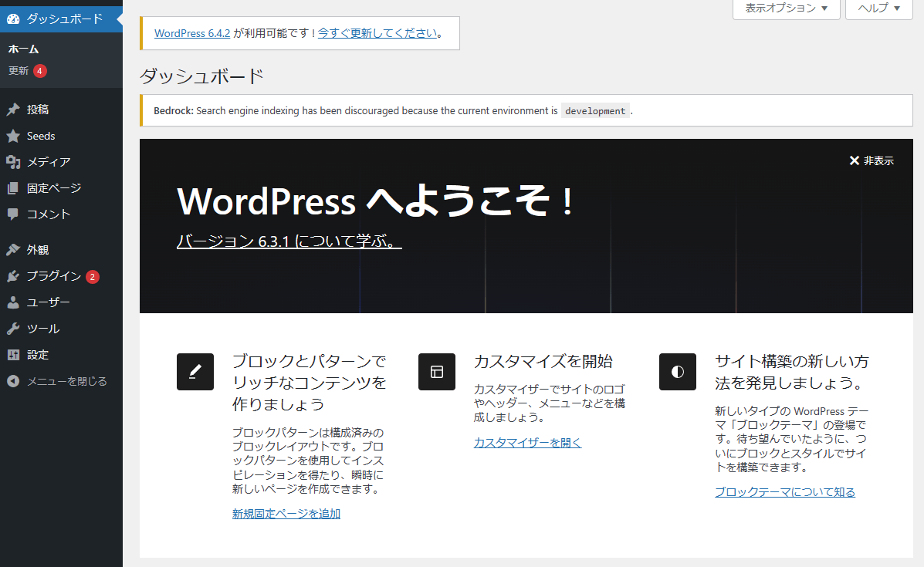The height and width of the screenshot is (567, 924).
Task: Click the ブロックテーマについて知る link
Action: click(x=785, y=491)
